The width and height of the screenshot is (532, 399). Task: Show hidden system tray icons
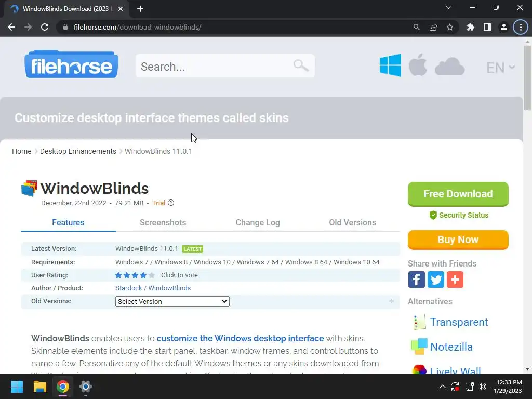tap(443, 387)
